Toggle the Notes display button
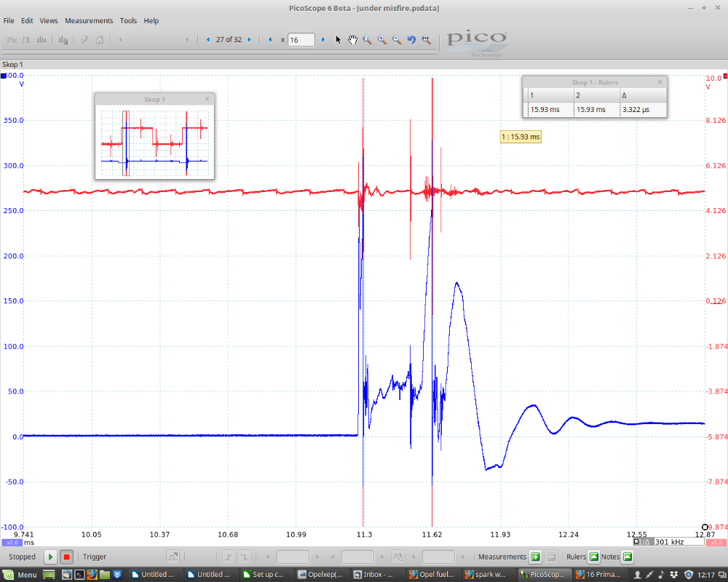Image resolution: width=728 pixels, height=582 pixels. [x=628, y=557]
